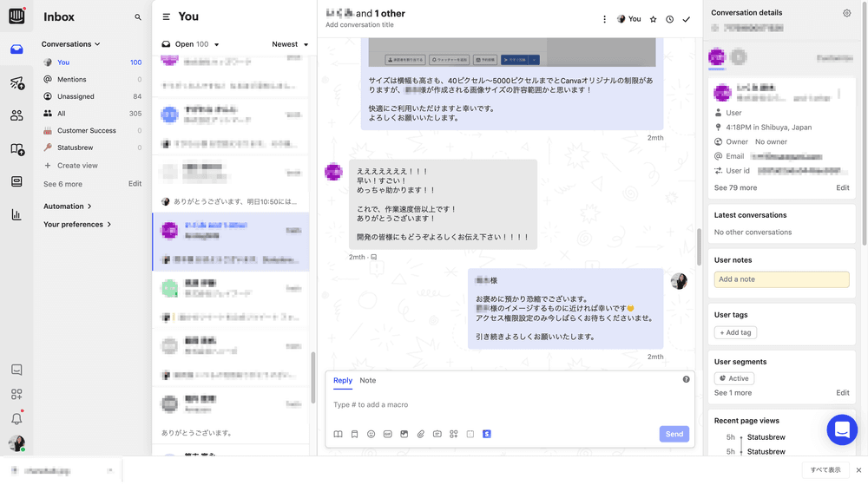Viewport: 868px width, 485px height.
Task: Attach a file using the paperclip icon
Action: tap(421, 434)
